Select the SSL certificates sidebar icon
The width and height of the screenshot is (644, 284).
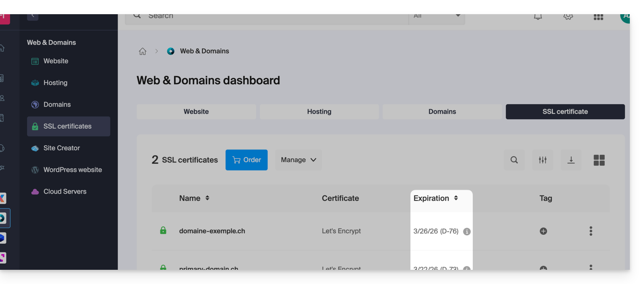pos(35,126)
